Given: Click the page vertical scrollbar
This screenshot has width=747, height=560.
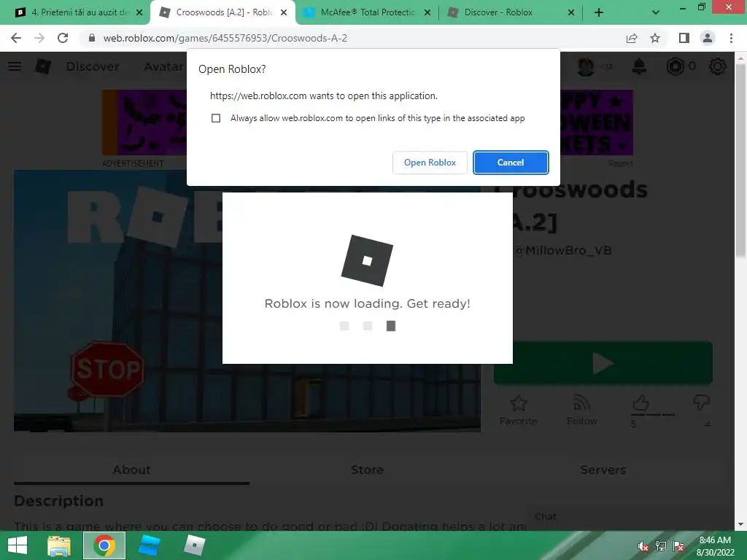Looking at the screenshot, I should (741, 162).
